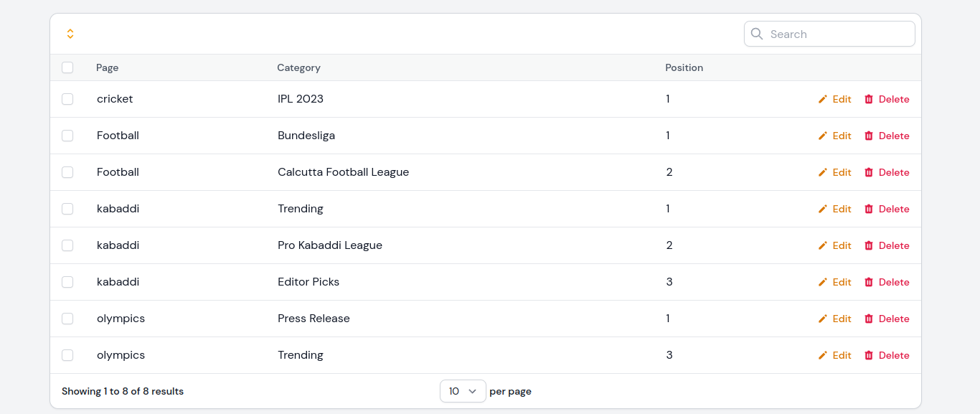Open the per page count dropdown
This screenshot has width=980, height=414.
click(x=463, y=391)
